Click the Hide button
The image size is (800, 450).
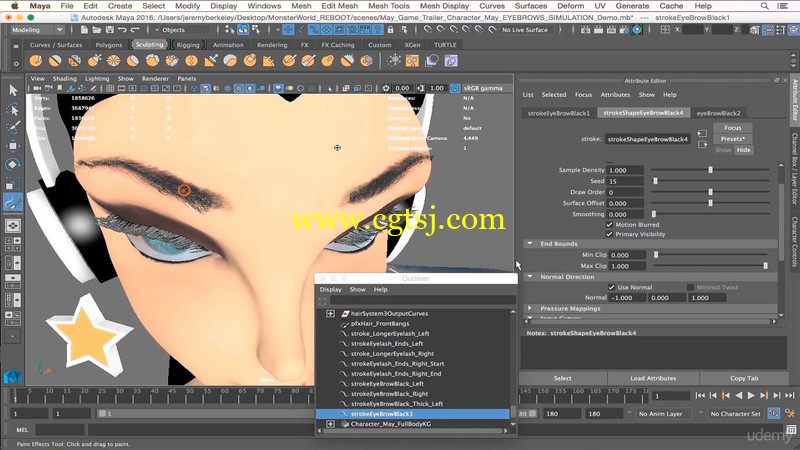(x=743, y=150)
